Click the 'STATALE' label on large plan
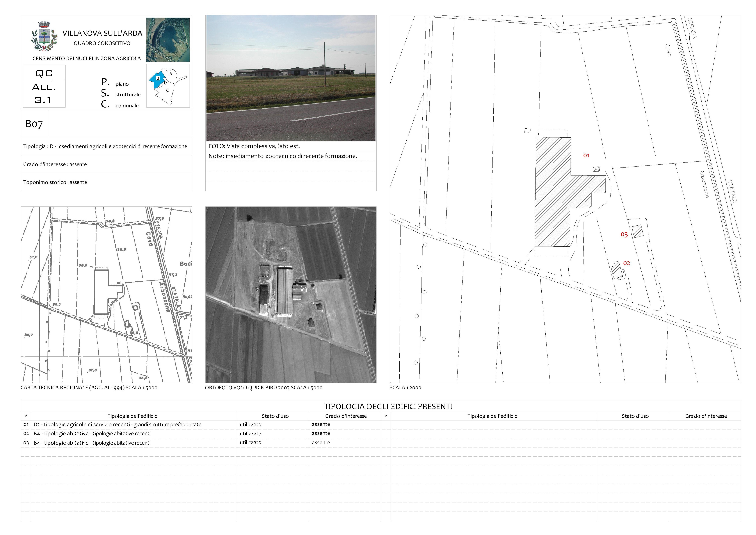Image resolution: width=756 pixels, height=535 pixels. pyautogui.click(x=732, y=191)
